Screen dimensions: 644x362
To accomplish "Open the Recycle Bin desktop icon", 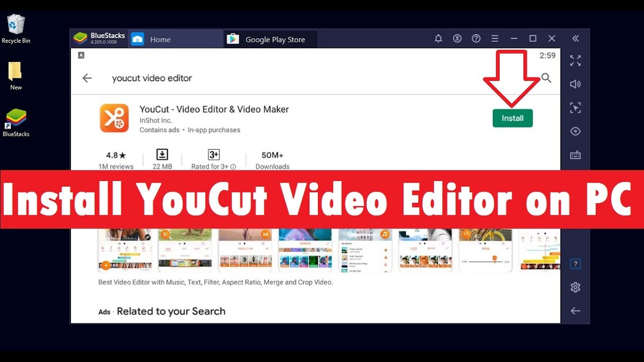I will click(x=16, y=29).
